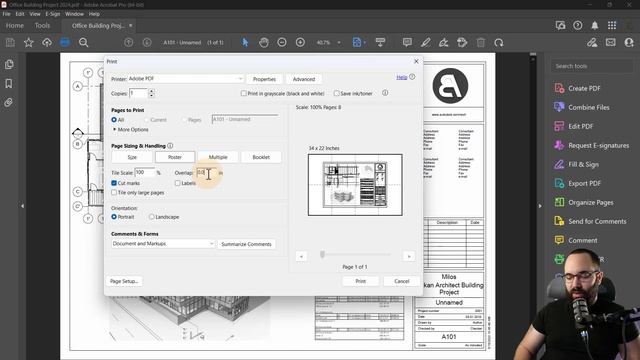Open the Help link in Print dialog
Screen dimensions: 640x360
pos(402,77)
